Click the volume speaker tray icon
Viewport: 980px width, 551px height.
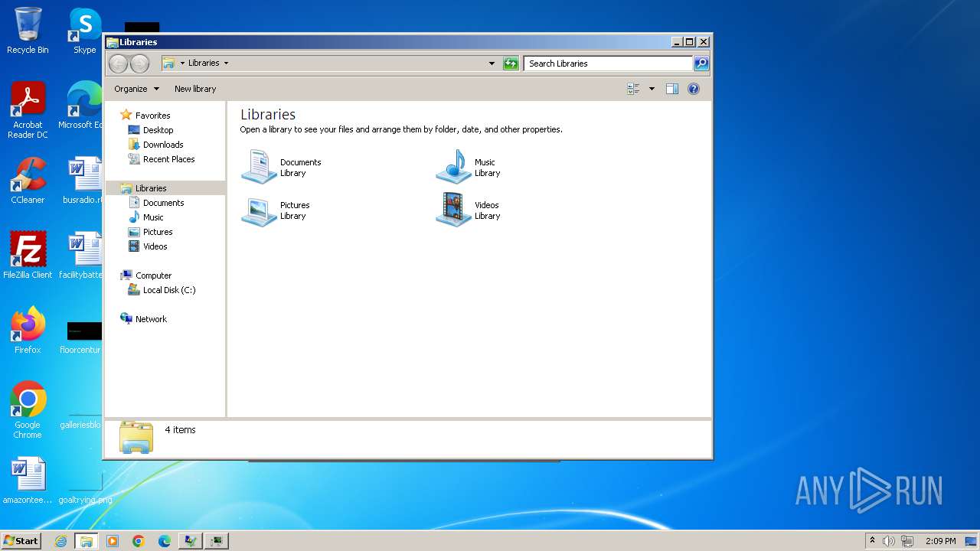click(889, 541)
